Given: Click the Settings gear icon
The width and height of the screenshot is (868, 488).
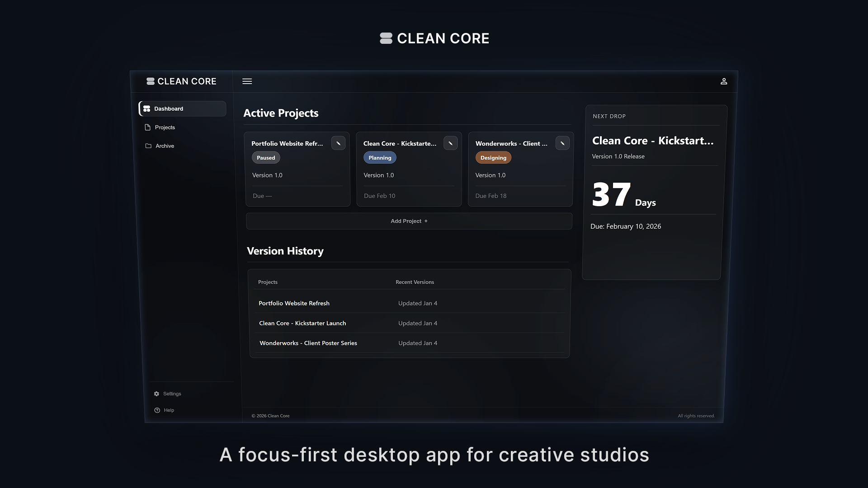Looking at the screenshot, I should coord(156,394).
